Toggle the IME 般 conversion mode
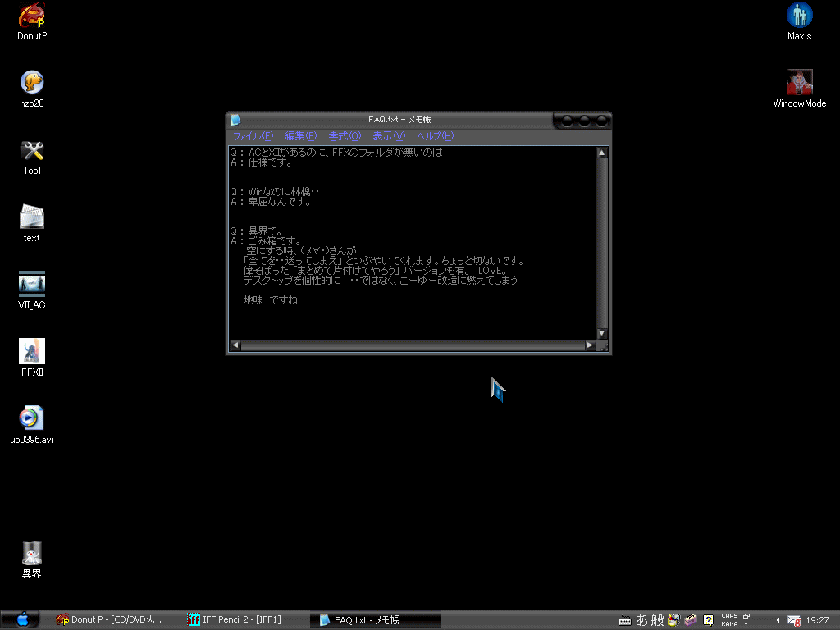Image resolution: width=840 pixels, height=630 pixels. click(x=658, y=620)
